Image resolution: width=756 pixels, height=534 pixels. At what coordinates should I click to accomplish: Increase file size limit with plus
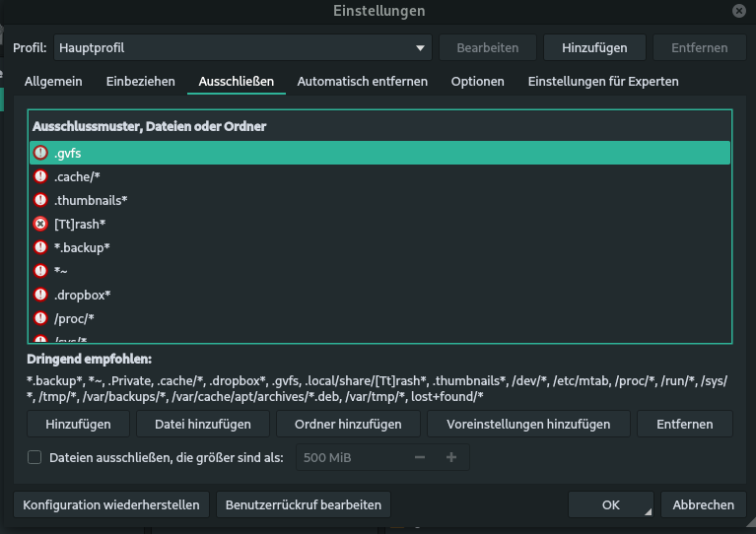click(x=451, y=457)
